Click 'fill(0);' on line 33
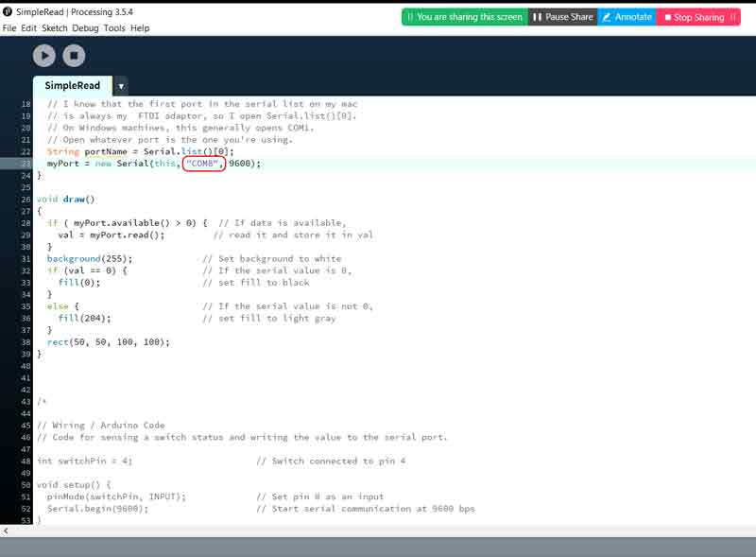Screen dimensions: 756x557 (x=79, y=283)
